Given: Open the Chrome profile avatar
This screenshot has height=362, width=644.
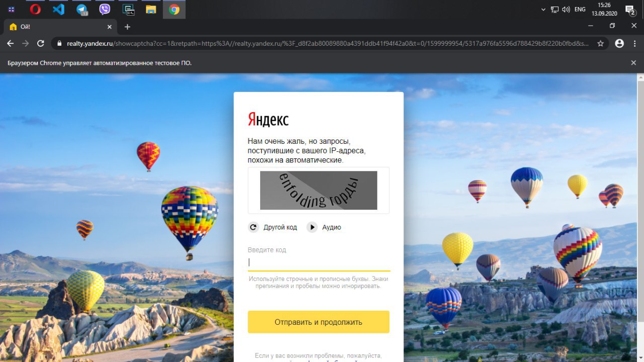Looking at the screenshot, I should tap(619, 44).
